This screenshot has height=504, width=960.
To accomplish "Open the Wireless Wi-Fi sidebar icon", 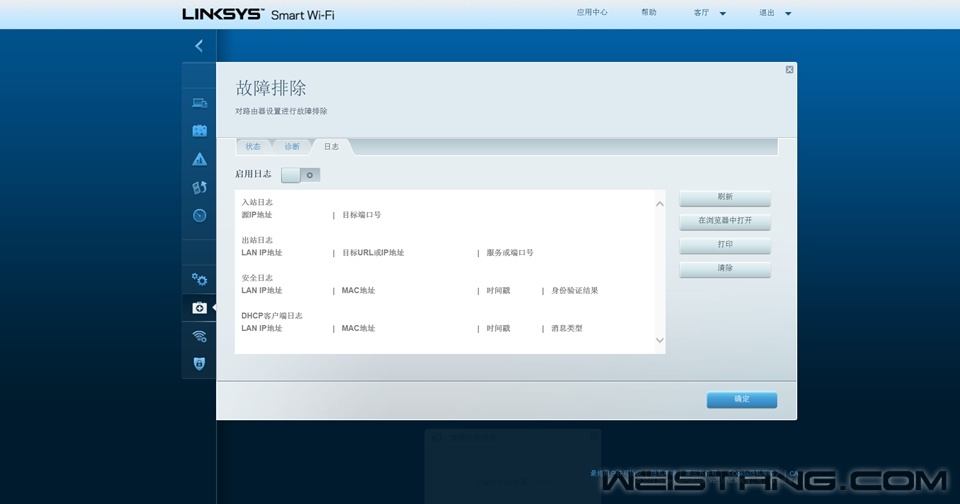I will click(199, 336).
